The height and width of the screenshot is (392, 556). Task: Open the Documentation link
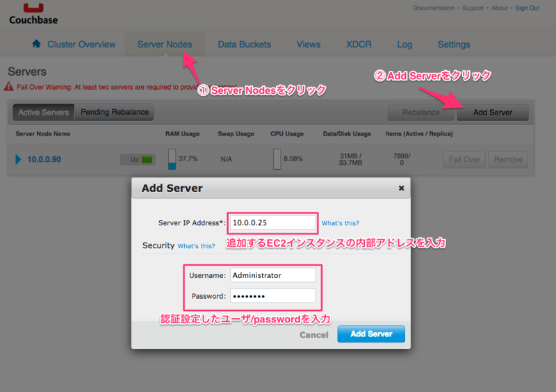[x=433, y=8]
